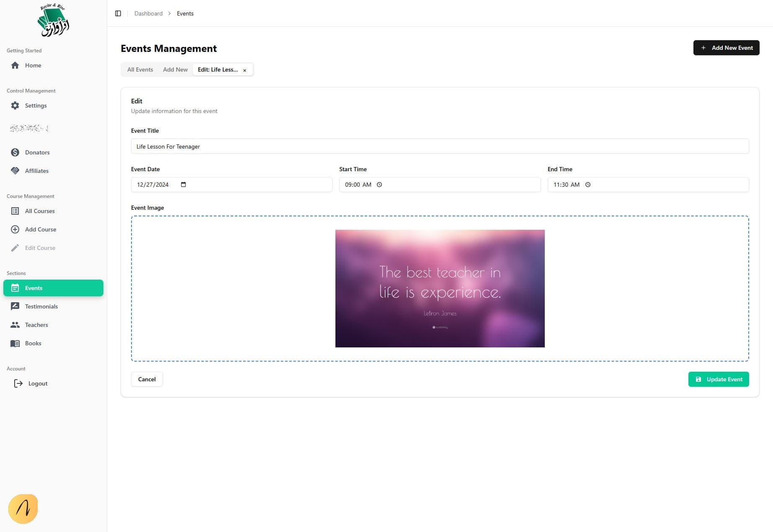Open Testimonials section in sidebar

pos(53,306)
